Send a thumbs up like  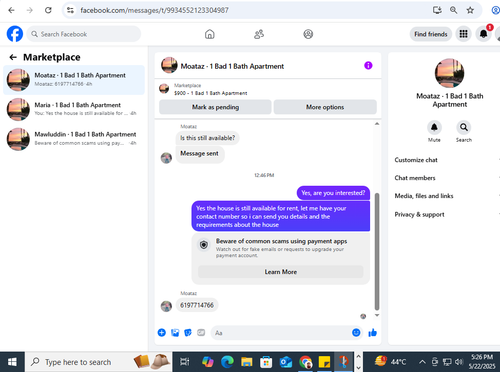(x=372, y=332)
